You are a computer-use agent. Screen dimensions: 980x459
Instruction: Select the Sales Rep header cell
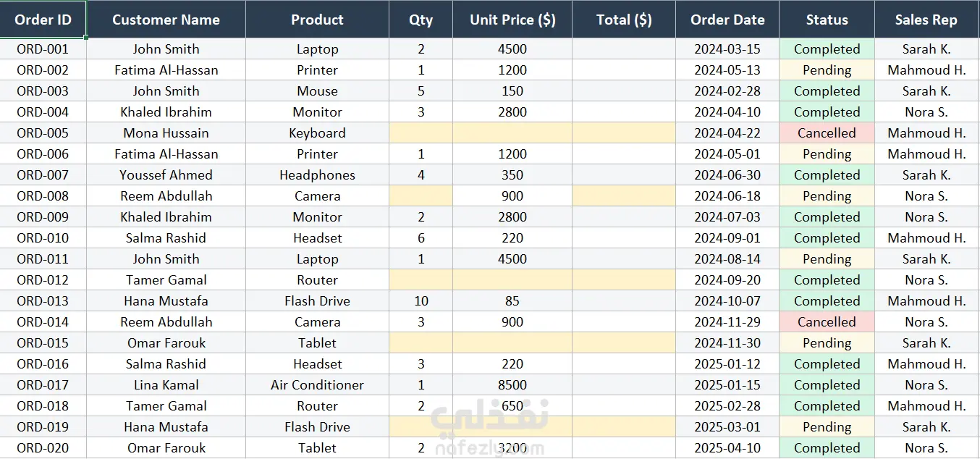tap(926, 20)
